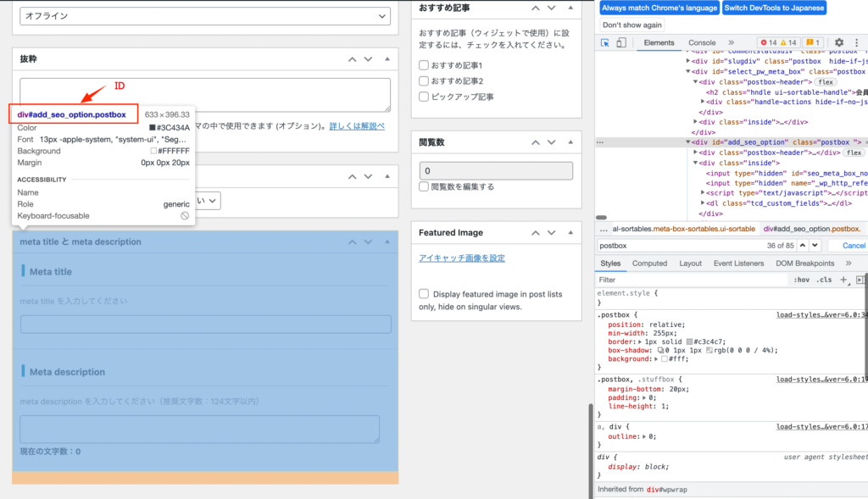Toggle the .cls class editor button
Screen dimensions: 868x499
click(824, 280)
